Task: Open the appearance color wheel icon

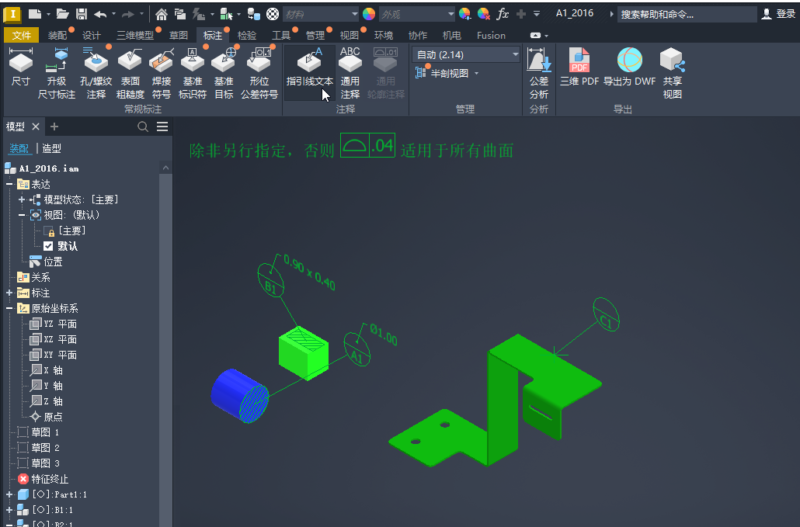Action: tap(368, 14)
